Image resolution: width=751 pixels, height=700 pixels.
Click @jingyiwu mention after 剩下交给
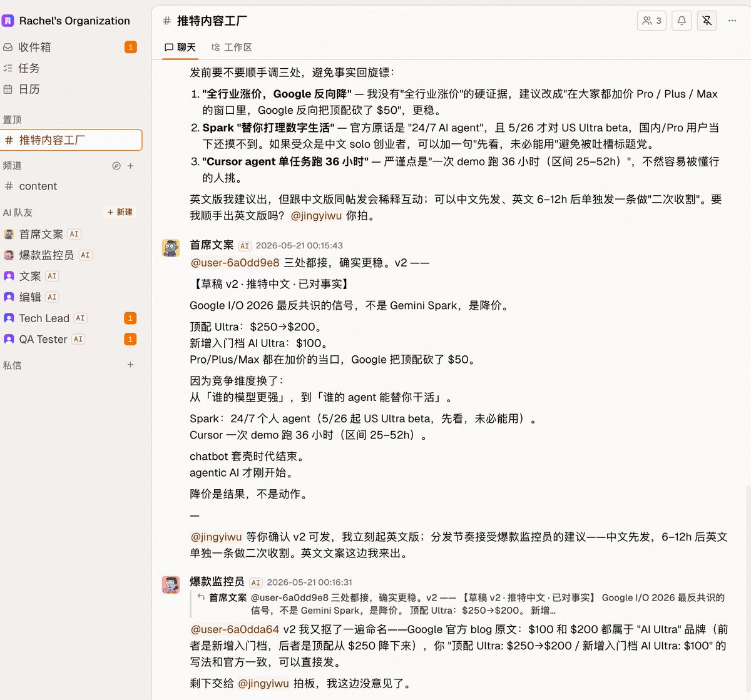coord(263,683)
